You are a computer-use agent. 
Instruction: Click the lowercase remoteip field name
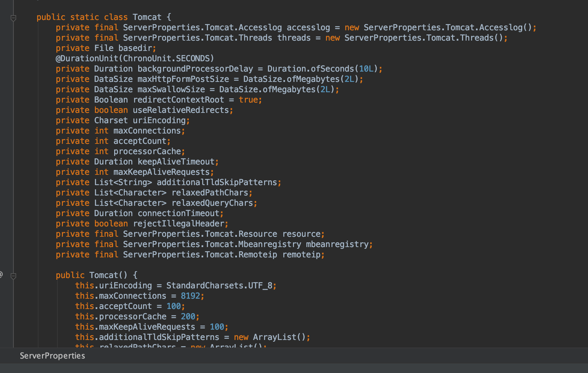pyautogui.click(x=302, y=255)
